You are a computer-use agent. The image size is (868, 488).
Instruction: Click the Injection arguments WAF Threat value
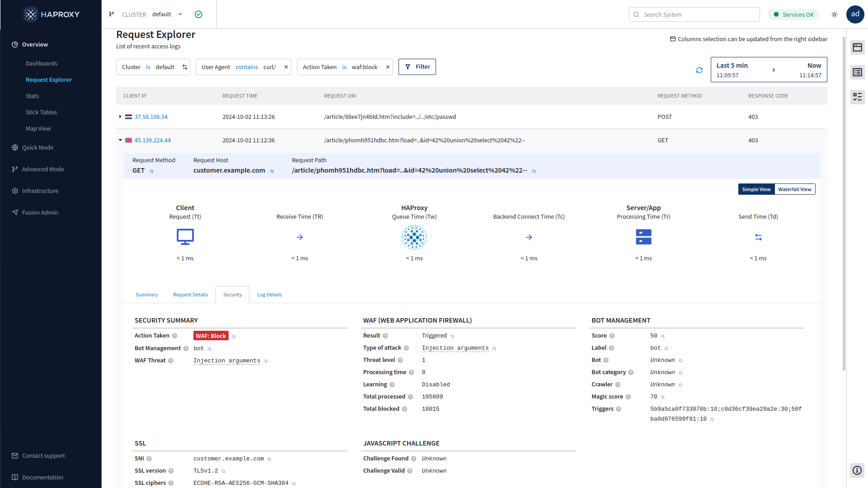tap(227, 361)
